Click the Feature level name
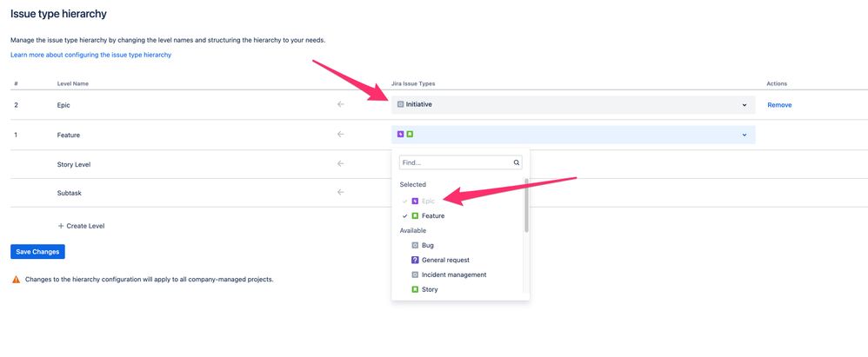The width and height of the screenshot is (868, 357). click(x=69, y=135)
